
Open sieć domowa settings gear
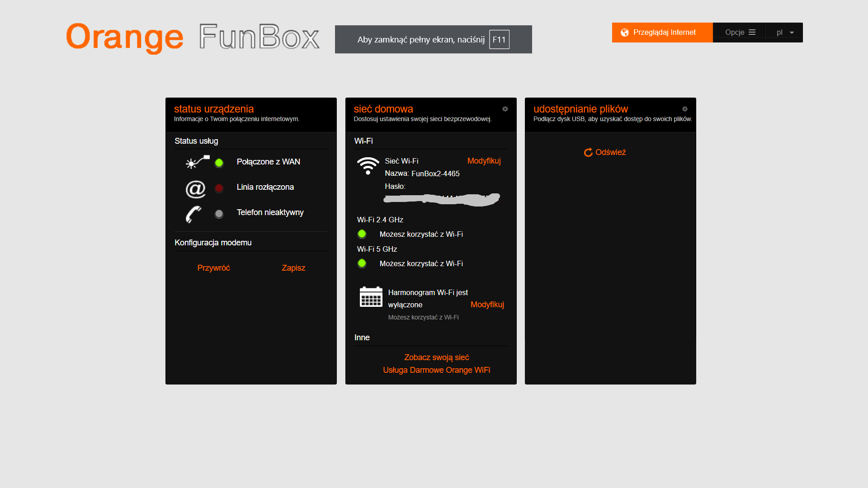(505, 109)
